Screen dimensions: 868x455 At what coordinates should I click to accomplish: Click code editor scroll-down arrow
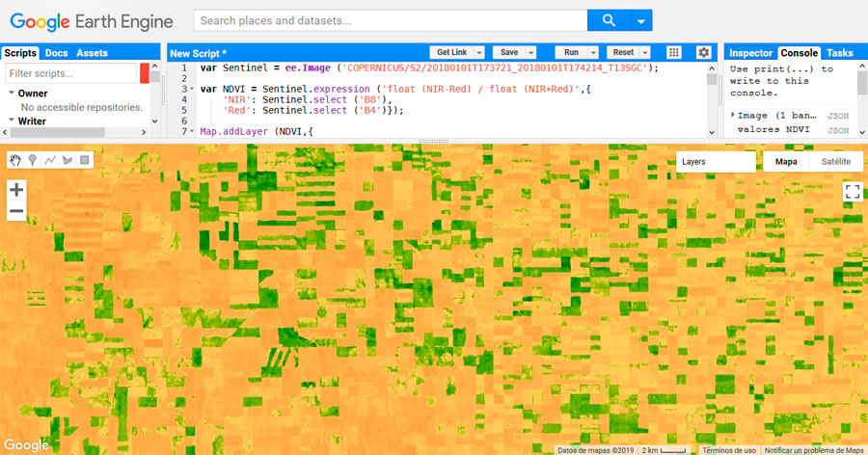[x=712, y=132]
